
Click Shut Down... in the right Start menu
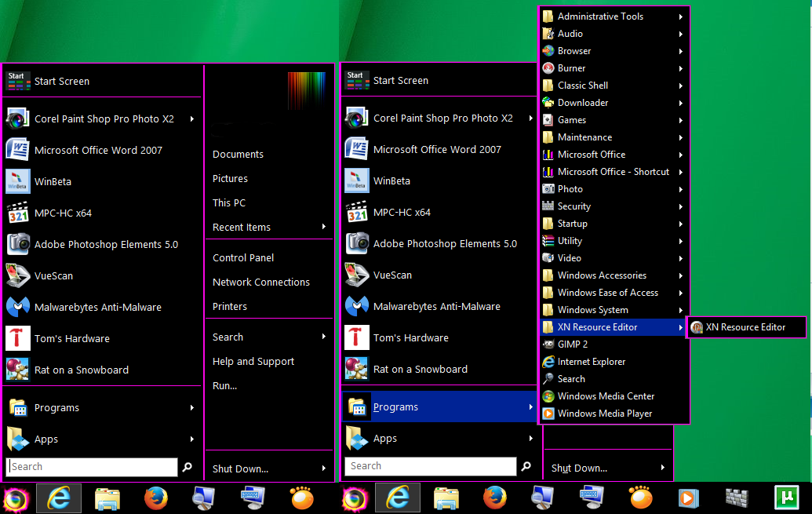579,468
